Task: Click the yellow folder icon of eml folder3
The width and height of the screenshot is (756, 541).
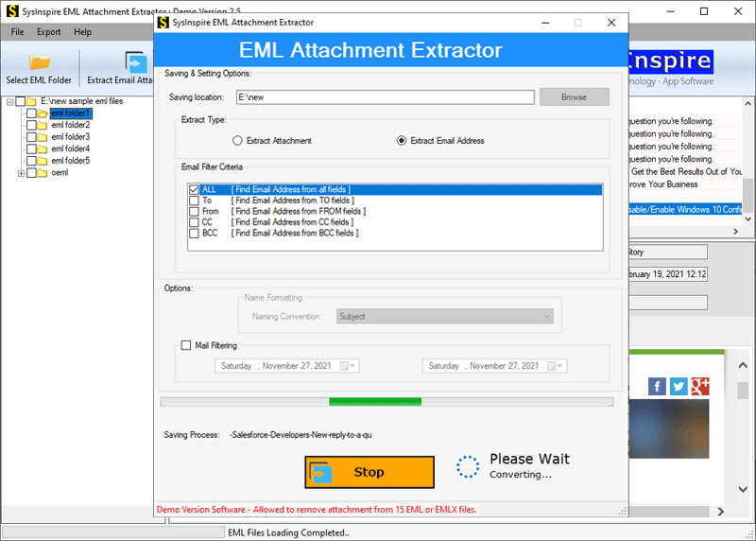Action: coord(43,137)
